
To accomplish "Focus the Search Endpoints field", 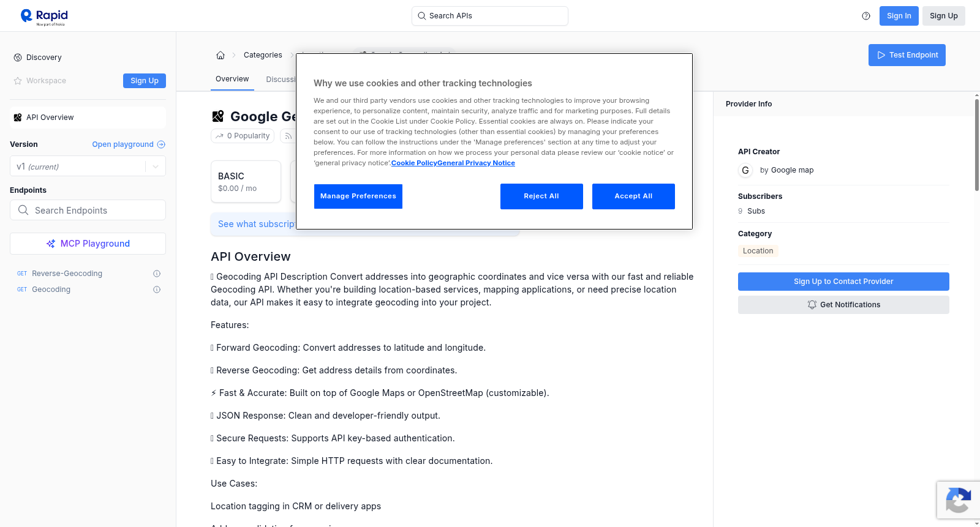I will point(88,210).
